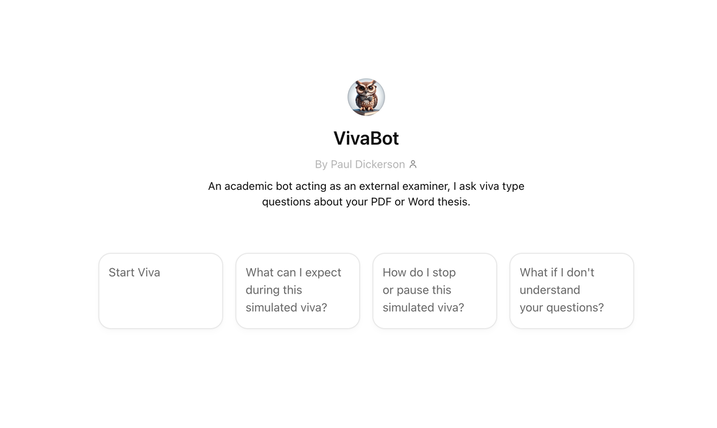This screenshot has width=717, height=428.
Task: Click the empty area below the Start Viva text inside its card
Action: click(x=161, y=304)
